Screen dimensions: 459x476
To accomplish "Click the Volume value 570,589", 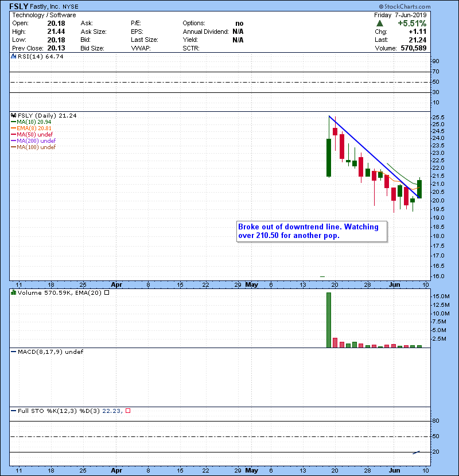I will pos(414,48).
